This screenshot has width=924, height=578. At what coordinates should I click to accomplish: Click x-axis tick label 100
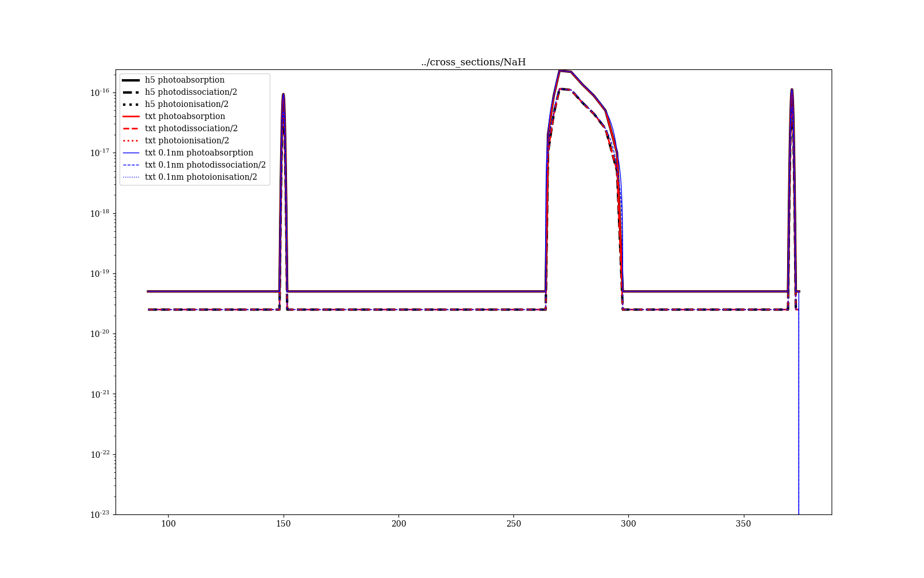point(168,524)
